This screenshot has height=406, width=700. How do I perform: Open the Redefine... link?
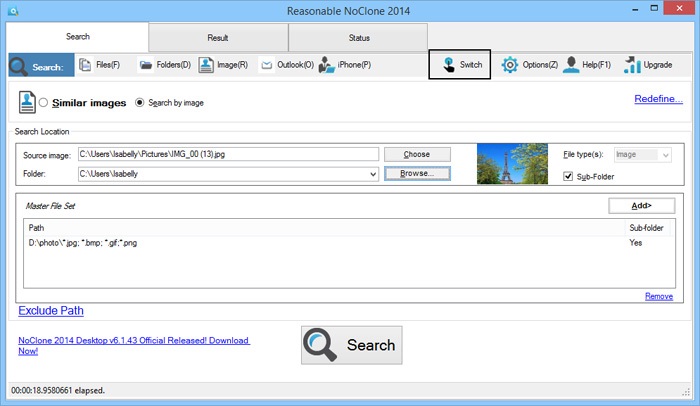(658, 99)
